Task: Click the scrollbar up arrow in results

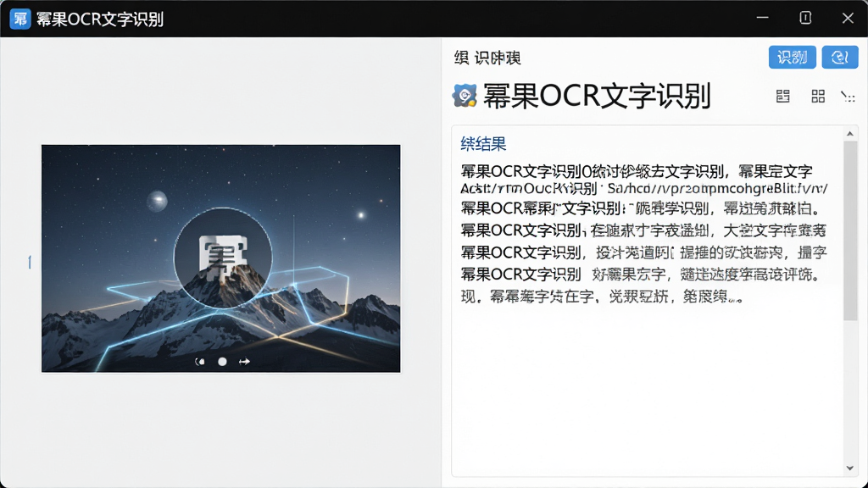Action: [x=850, y=133]
